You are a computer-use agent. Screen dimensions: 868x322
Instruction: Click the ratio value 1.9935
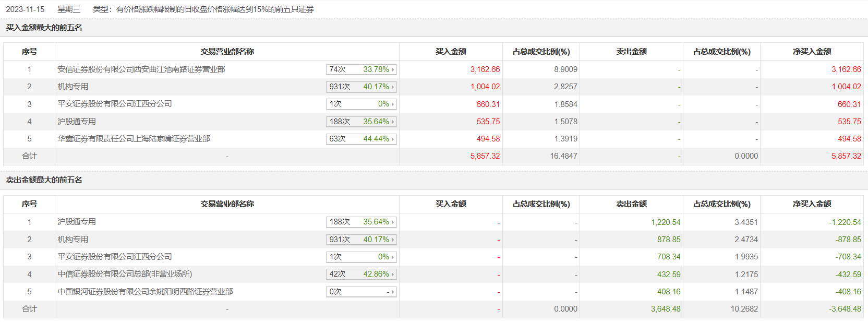click(x=746, y=257)
